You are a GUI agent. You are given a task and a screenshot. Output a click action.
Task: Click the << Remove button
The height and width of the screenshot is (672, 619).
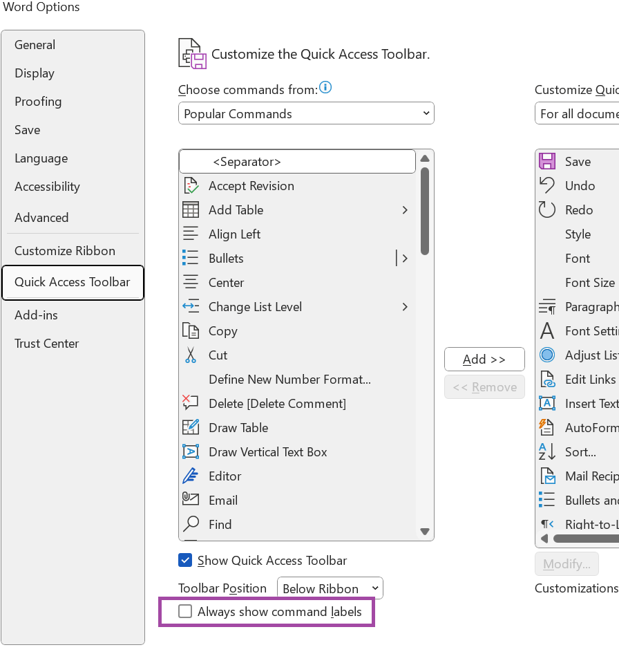click(x=484, y=387)
